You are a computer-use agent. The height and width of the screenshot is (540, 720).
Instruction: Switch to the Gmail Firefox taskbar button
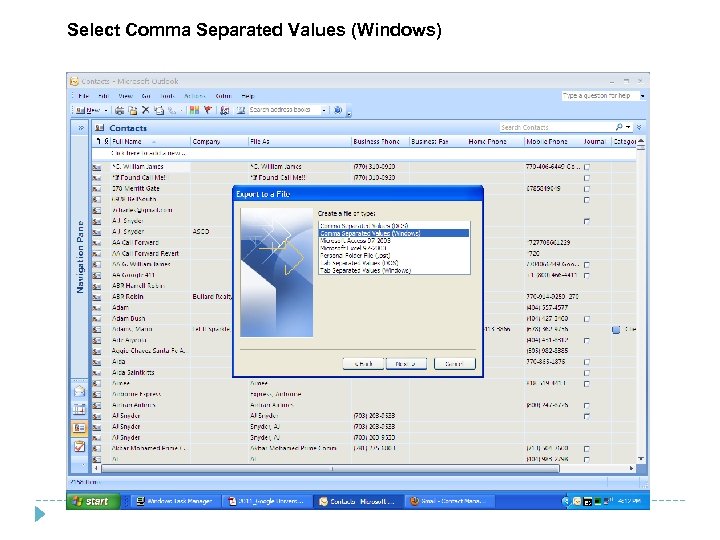pyautogui.click(x=450, y=501)
